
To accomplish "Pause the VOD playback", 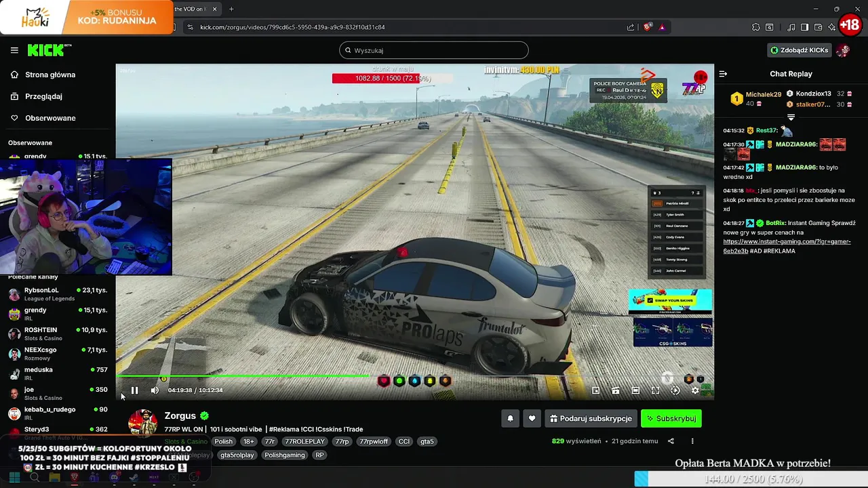I will [134, 390].
